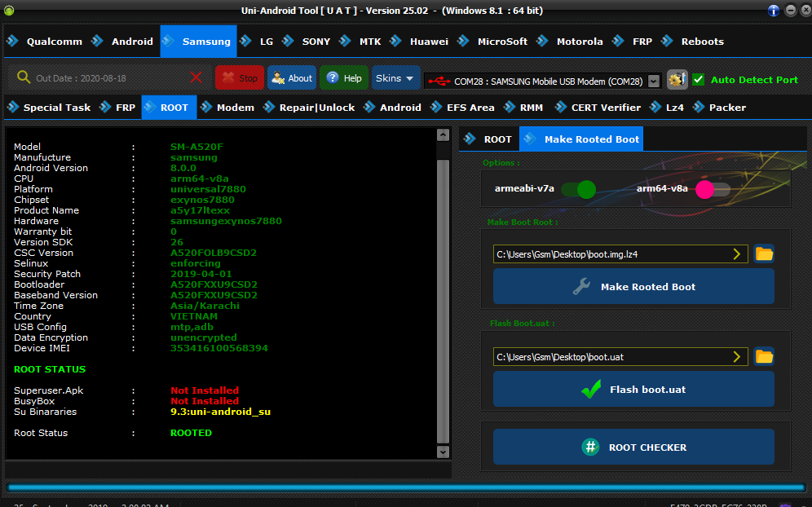Open the CERT Verifier sub-tab
Viewport: 812px width, 507px height.
click(598, 108)
